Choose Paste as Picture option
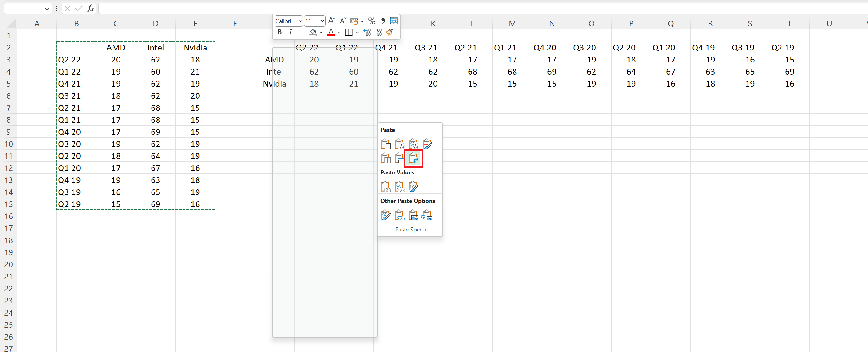Viewport: 868px width, 352px height. [413, 215]
